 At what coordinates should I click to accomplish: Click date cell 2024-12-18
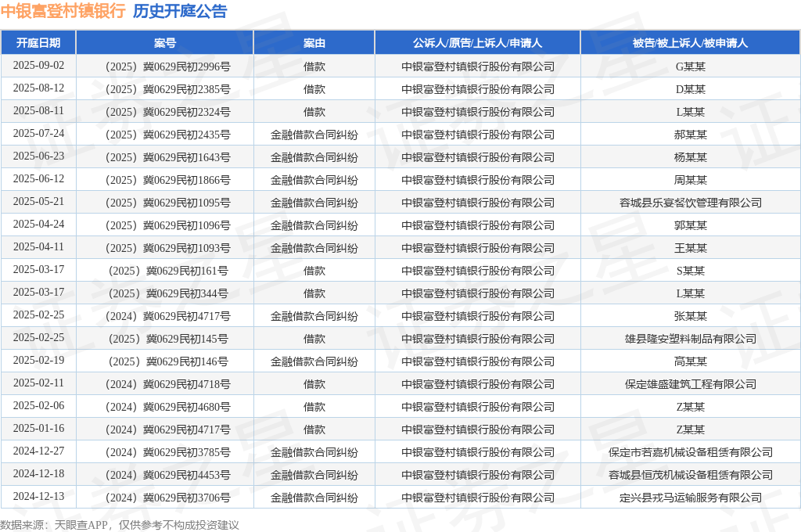38,473
